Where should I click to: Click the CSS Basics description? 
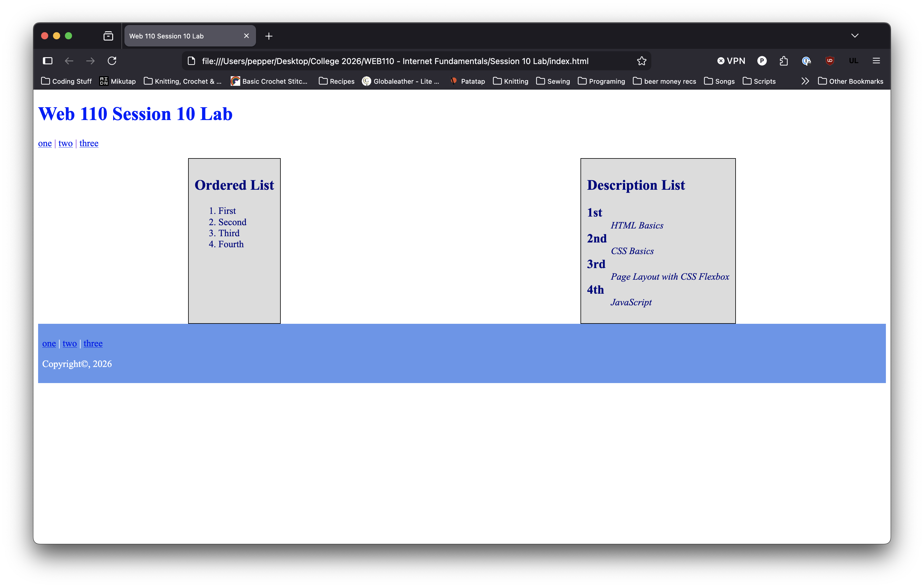[632, 251]
